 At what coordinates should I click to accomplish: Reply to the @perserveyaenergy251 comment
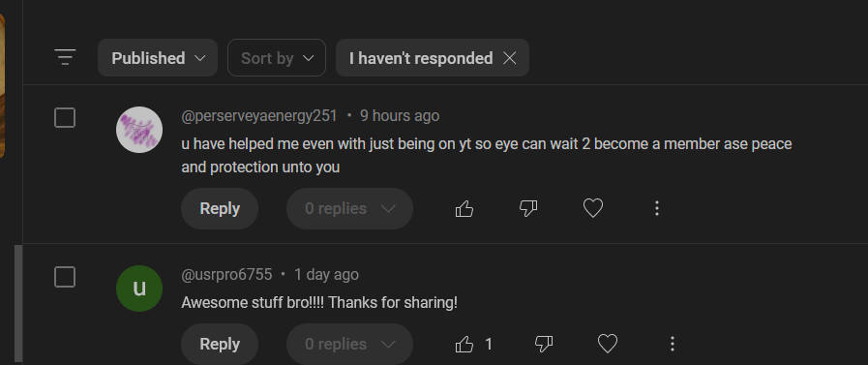tap(220, 209)
